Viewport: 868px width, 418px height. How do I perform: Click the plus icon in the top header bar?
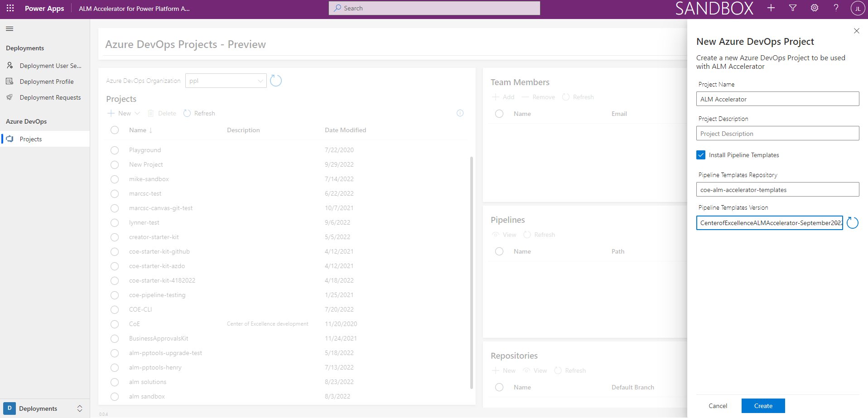(x=771, y=8)
